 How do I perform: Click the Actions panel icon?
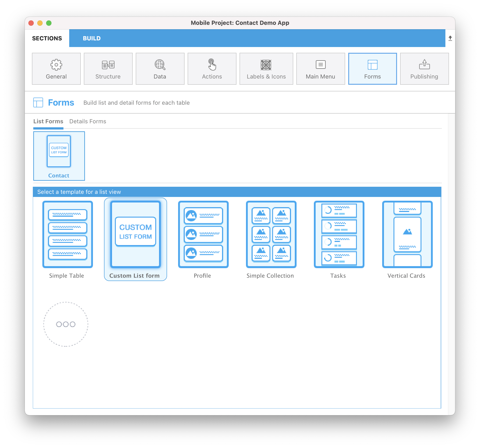click(212, 68)
